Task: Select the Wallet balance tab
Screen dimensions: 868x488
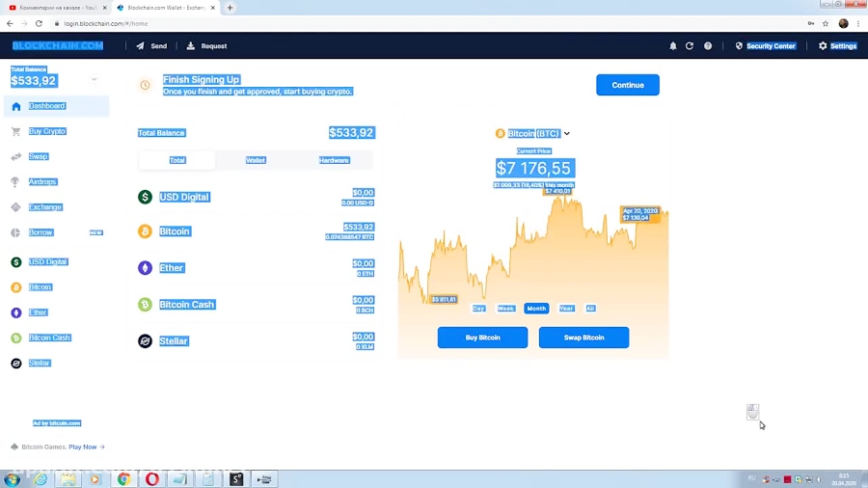Action: [x=256, y=160]
